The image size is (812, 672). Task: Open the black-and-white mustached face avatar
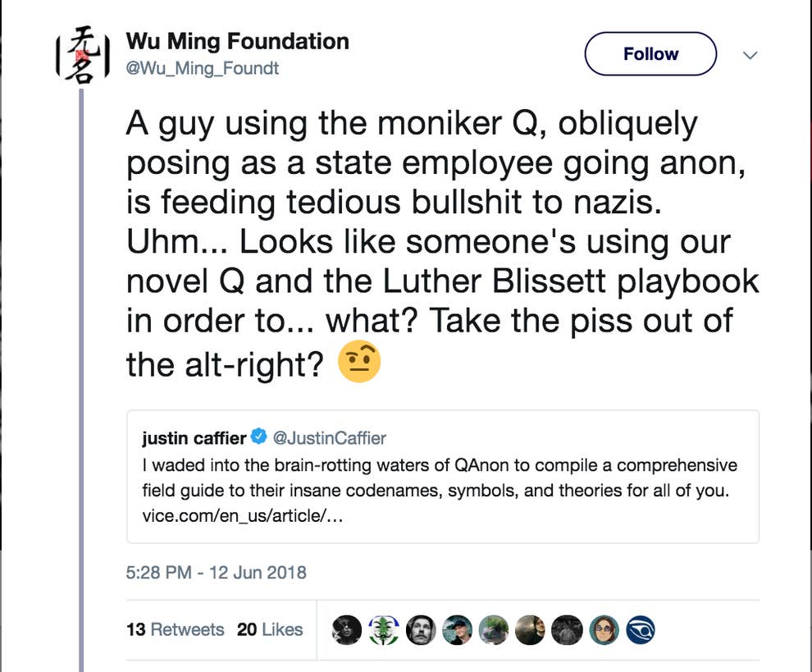(x=420, y=629)
